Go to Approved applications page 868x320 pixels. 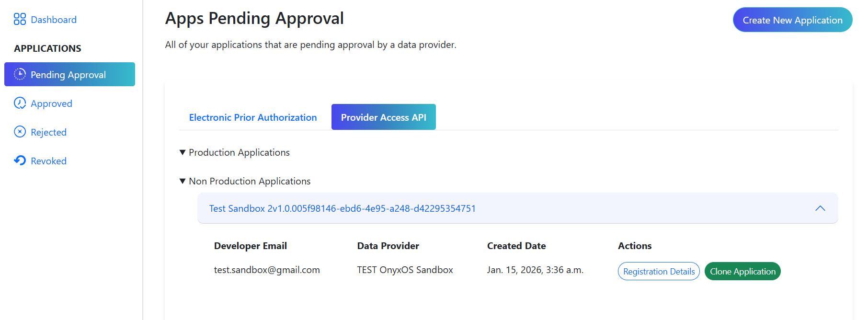(x=51, y=103)
